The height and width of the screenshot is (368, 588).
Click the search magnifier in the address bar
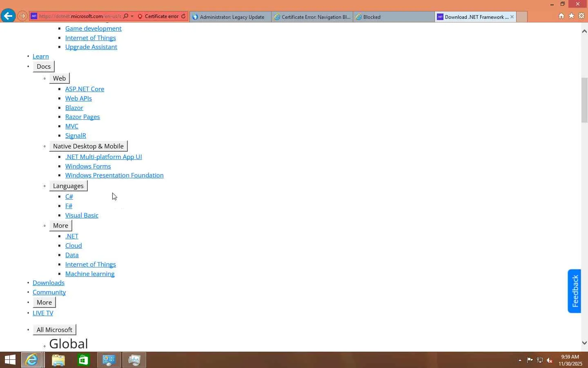[126, 16]
